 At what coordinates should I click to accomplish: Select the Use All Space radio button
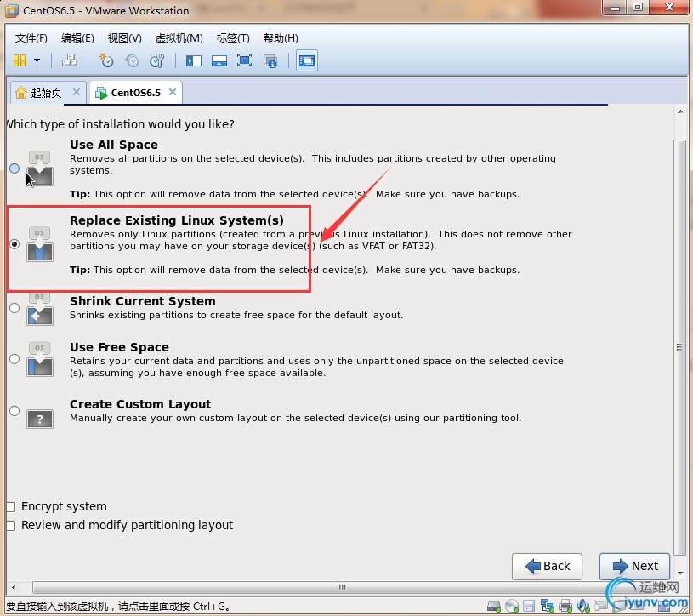(x=14, y=168)
